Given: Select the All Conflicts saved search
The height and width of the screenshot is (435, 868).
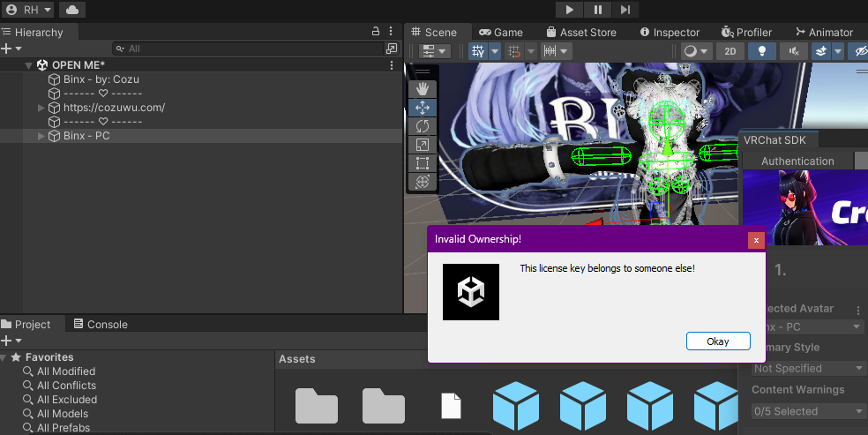Looking at the screenshot, I should [60, 386].
